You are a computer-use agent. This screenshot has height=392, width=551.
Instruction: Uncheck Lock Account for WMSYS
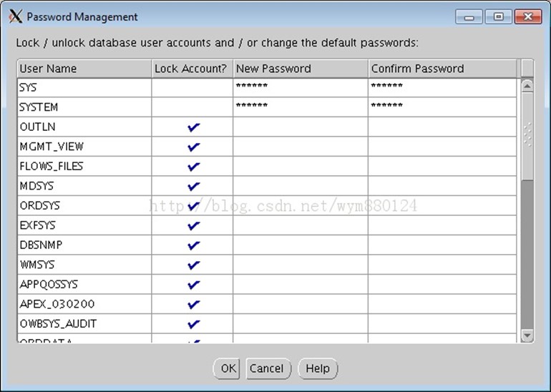click(194, 265)
